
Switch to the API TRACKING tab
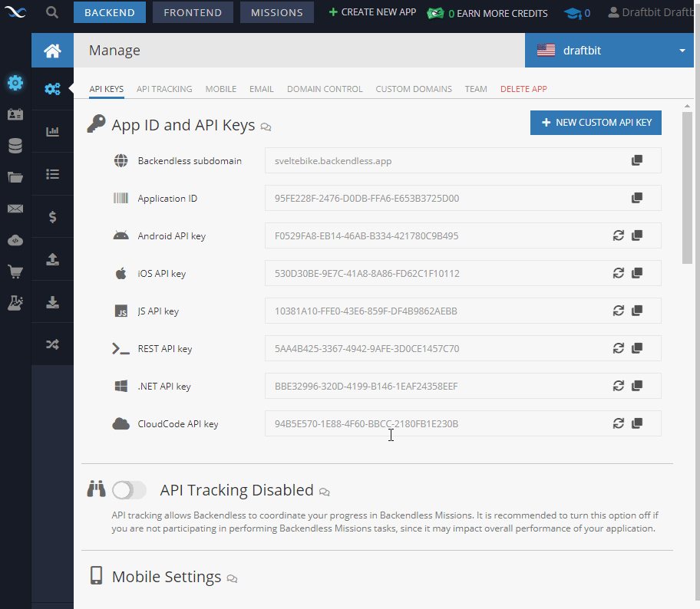click(x=164, y=89)
